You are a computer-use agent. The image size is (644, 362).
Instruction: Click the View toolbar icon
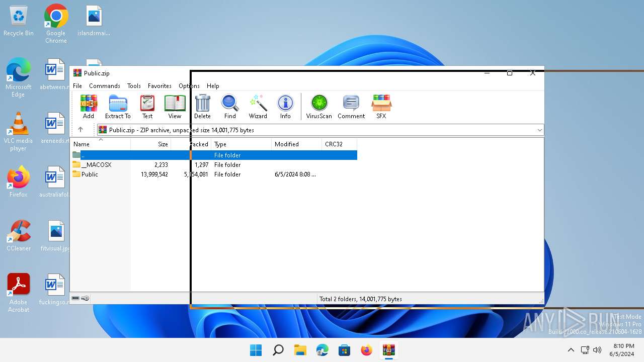click(175, 107)
